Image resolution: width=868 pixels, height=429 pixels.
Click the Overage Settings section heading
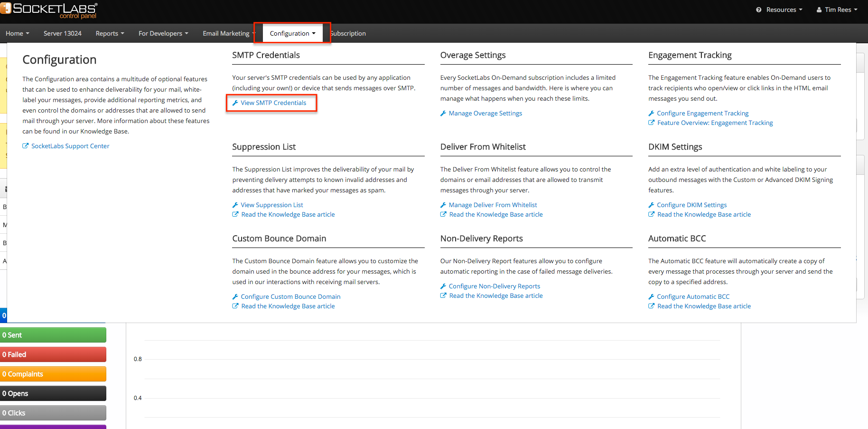pos(473,55)
